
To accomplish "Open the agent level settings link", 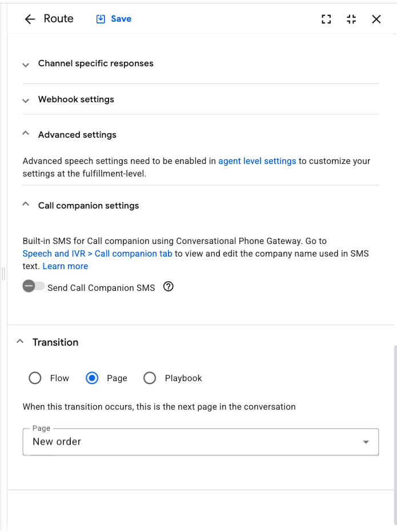I will [x=257, y=161].
